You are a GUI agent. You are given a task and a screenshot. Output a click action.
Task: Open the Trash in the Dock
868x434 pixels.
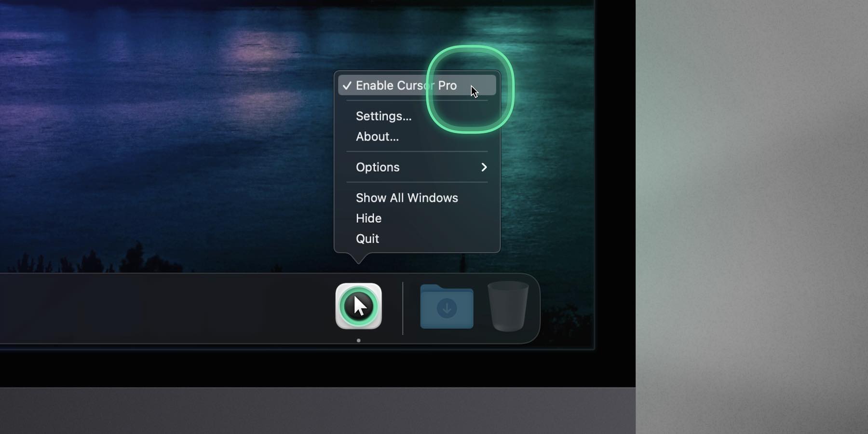[x=508, y=307]
